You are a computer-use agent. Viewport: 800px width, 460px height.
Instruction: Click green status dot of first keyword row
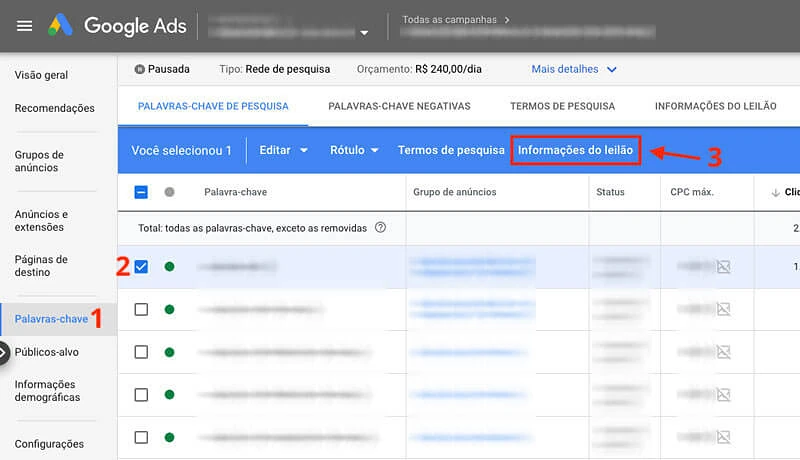169,266
